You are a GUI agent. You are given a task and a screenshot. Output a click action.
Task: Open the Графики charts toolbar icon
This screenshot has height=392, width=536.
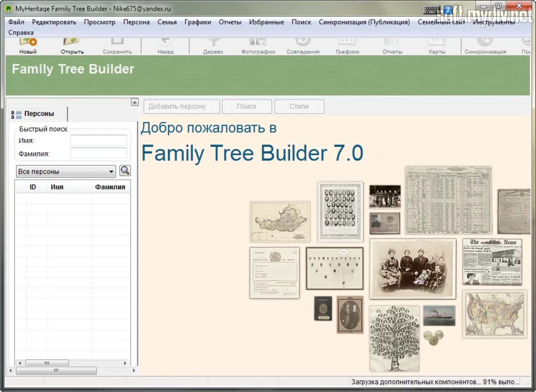point(347,46)
